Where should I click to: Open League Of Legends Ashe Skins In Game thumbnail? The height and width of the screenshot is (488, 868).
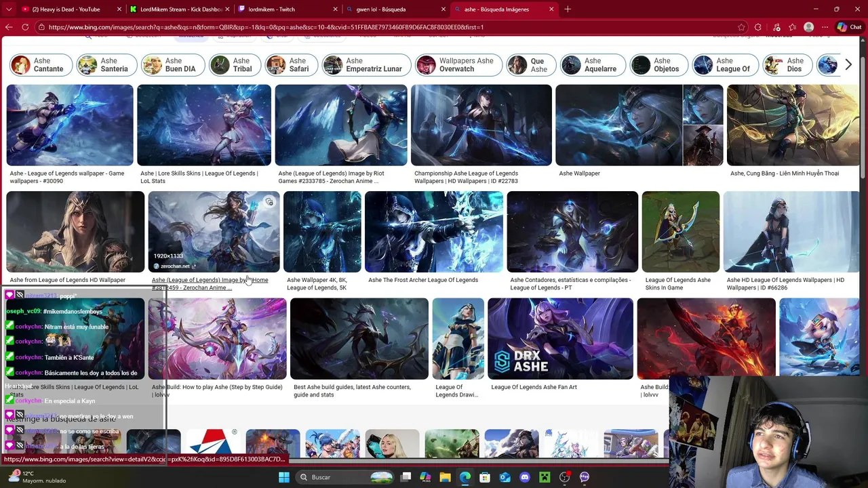681,232
